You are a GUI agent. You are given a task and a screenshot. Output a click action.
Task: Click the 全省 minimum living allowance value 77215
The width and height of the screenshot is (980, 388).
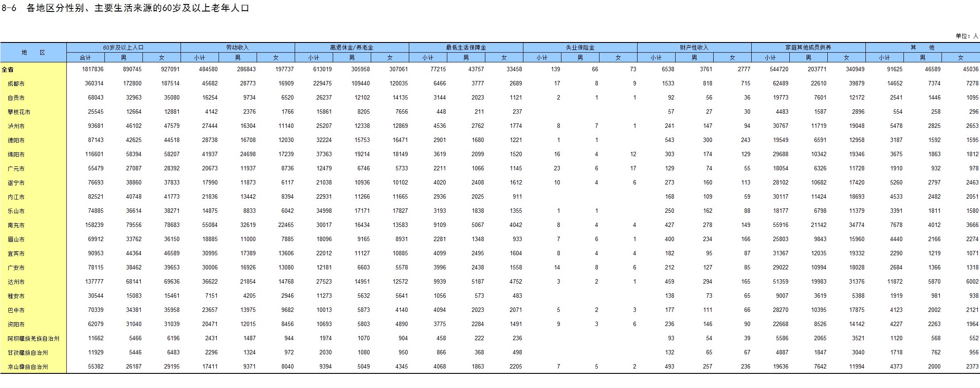[x=438, y=69]
